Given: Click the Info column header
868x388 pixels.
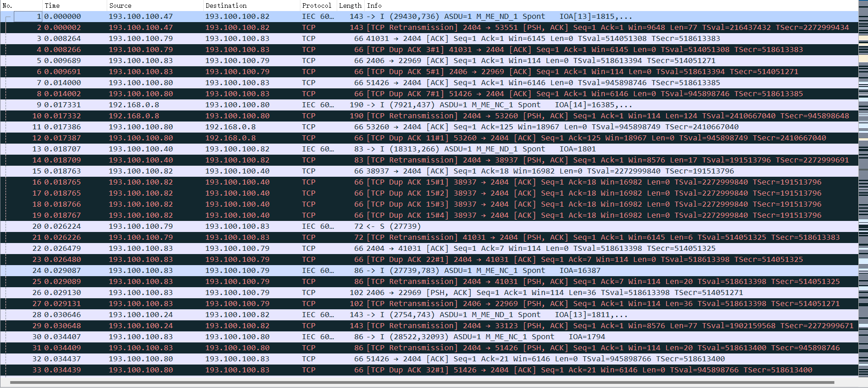Looking at the screenshot, I should tap(611, 6).
